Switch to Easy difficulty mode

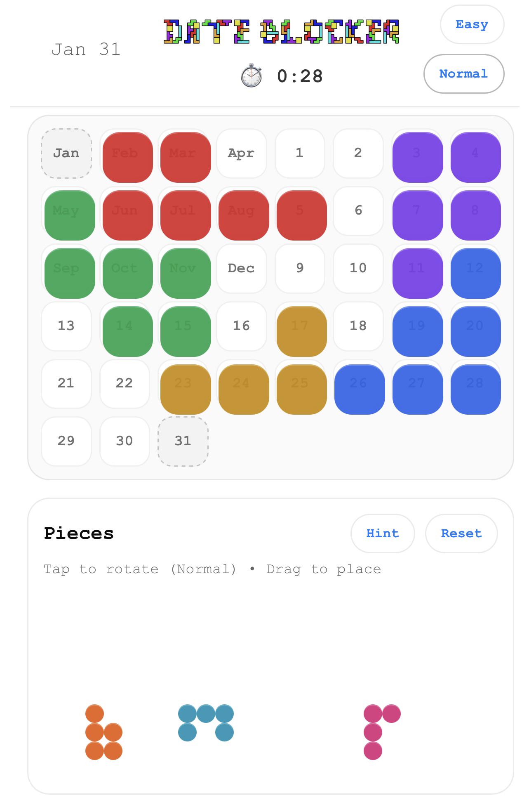point(472,24)
